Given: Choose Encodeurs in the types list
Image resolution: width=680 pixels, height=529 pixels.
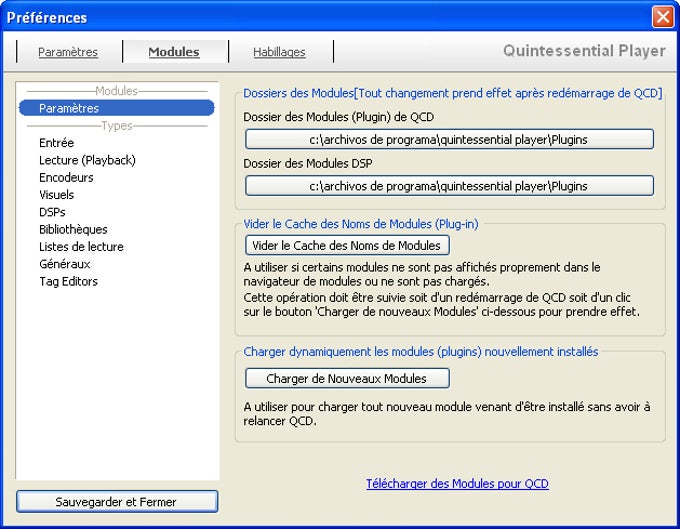Looking at the screenshot, I should coord(66,177).
